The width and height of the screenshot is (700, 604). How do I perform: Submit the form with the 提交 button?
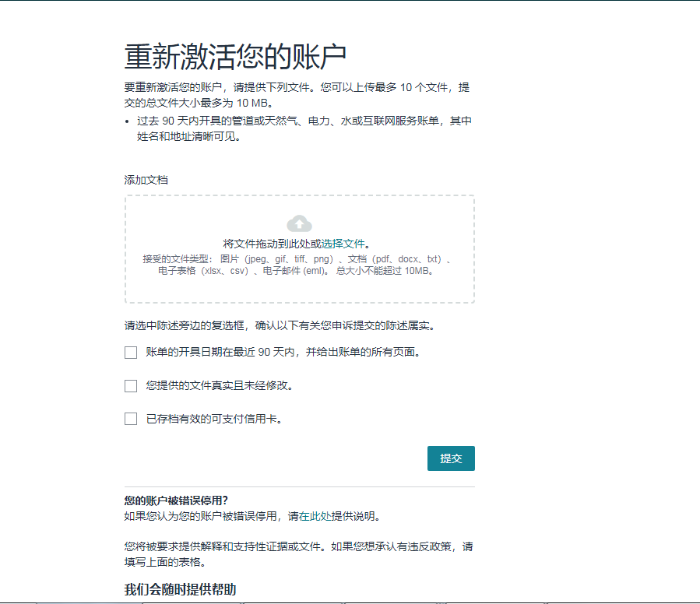(451, 458)
